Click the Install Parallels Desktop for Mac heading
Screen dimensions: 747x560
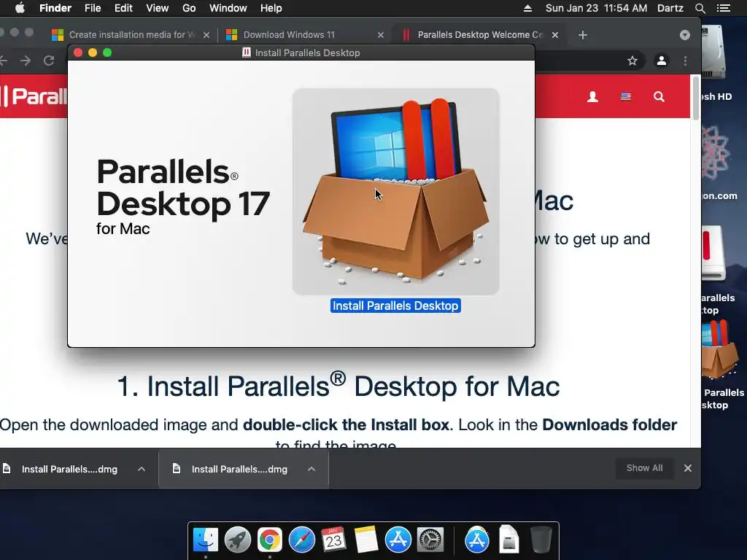coord(338,386)
